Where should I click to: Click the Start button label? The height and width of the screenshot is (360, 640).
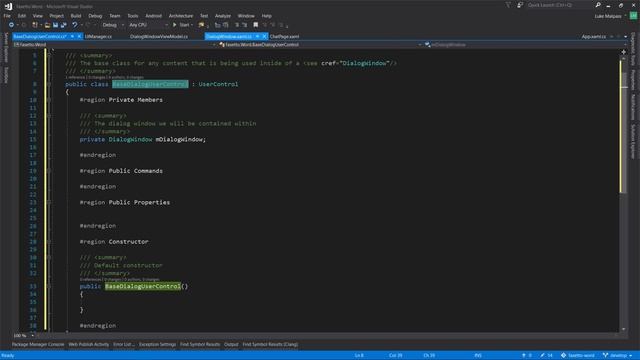pyautogui.click(x=184, y=25)
